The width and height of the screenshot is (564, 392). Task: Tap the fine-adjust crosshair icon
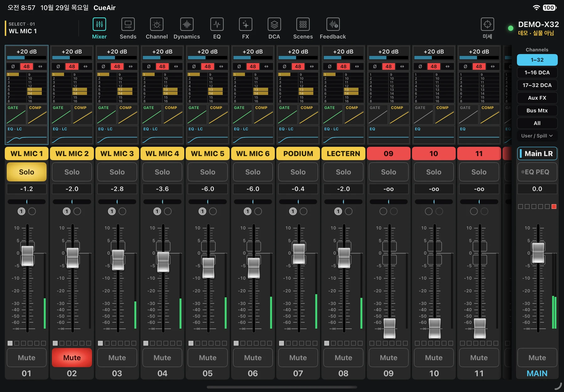487,24
